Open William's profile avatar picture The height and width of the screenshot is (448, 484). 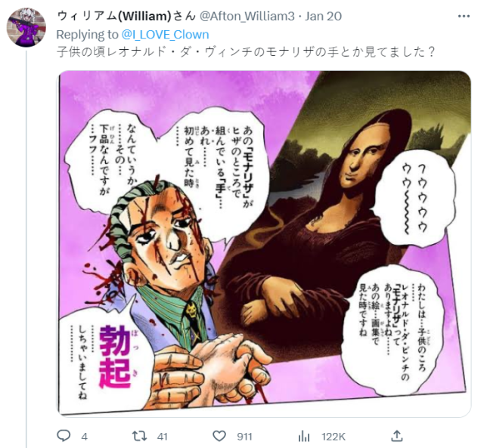pyautogui.click(x=26, y=27)
